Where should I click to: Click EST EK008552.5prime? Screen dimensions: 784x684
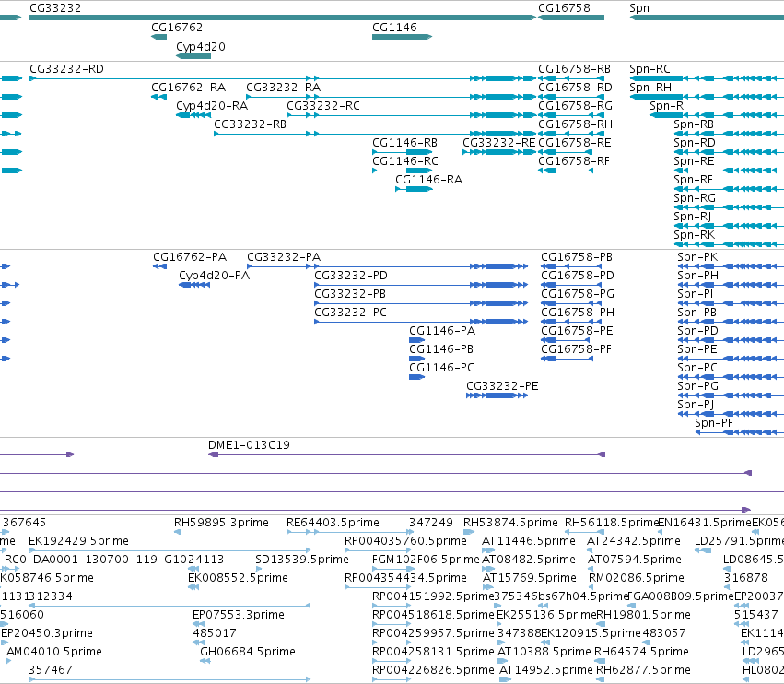tap(238, 578)
